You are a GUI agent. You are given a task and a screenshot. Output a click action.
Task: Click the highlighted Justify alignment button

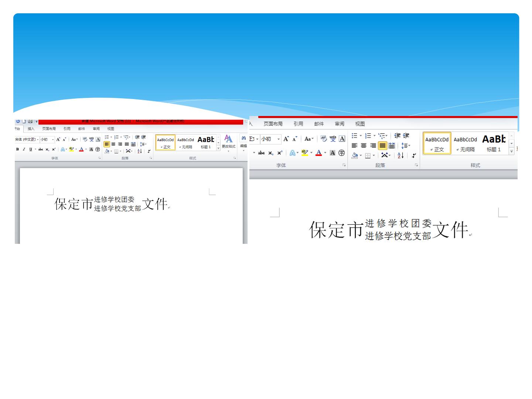click(382, 146)
